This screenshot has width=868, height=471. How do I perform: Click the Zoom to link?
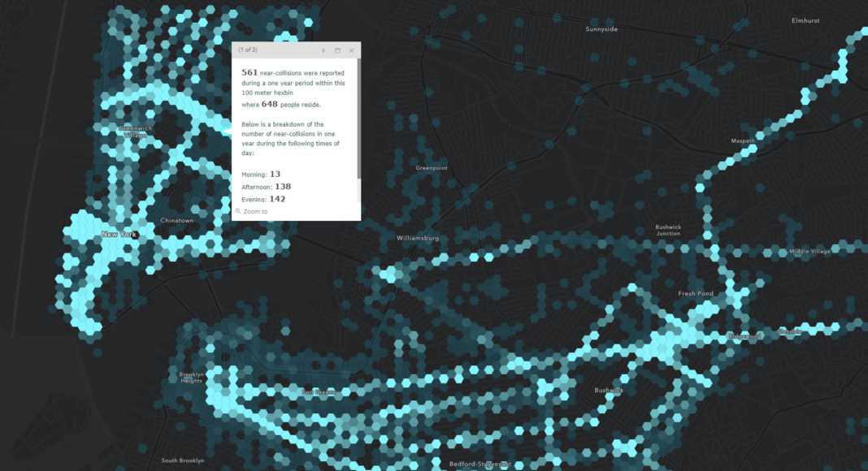(255, 212)
